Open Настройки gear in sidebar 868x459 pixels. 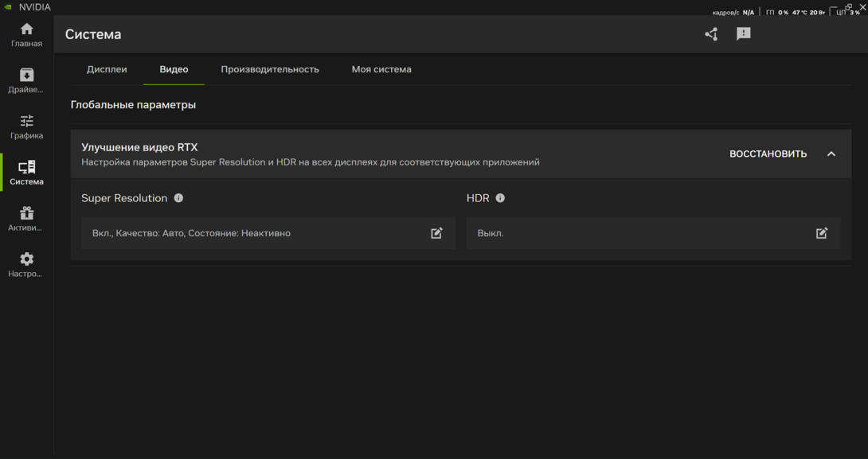point(26,264)
